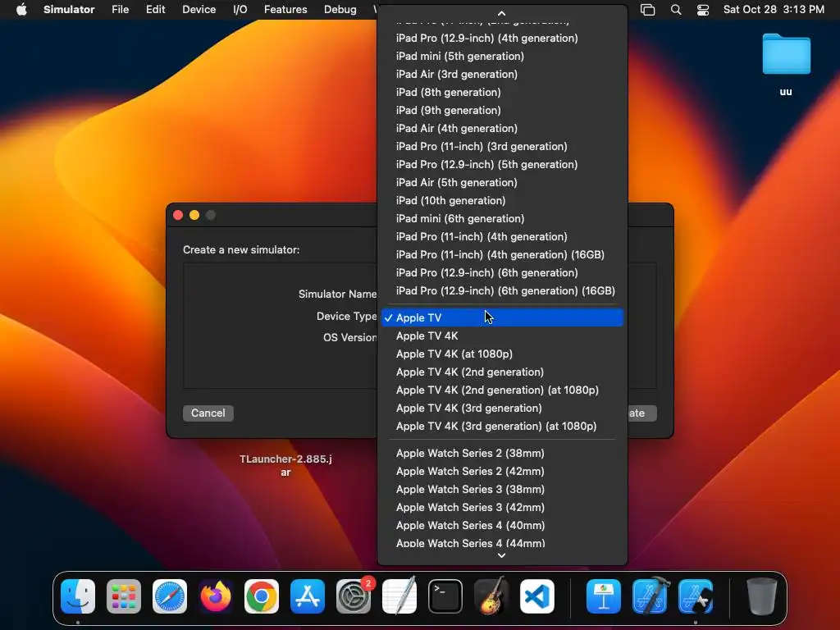Open the App Store Dock icon
The image size is (840, 630).
pyautogui.click(x=308, y=596)
